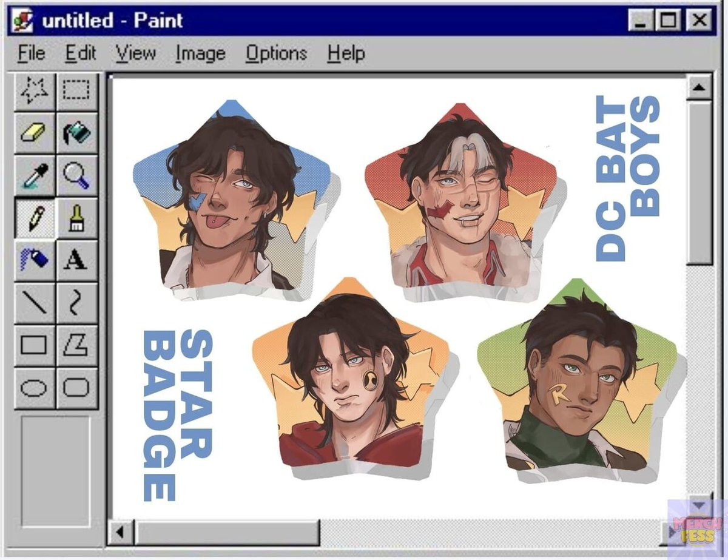Select the Polygon tool

(77, 345)
